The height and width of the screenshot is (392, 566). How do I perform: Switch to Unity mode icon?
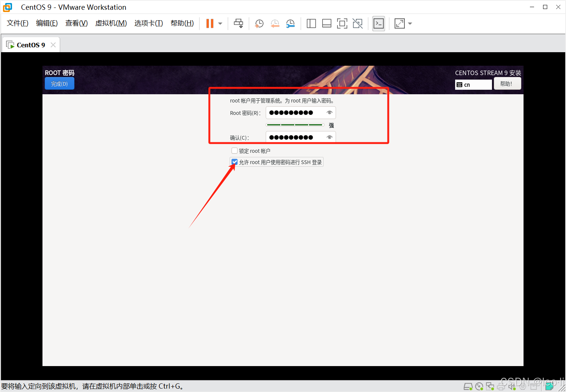(358, 24)
